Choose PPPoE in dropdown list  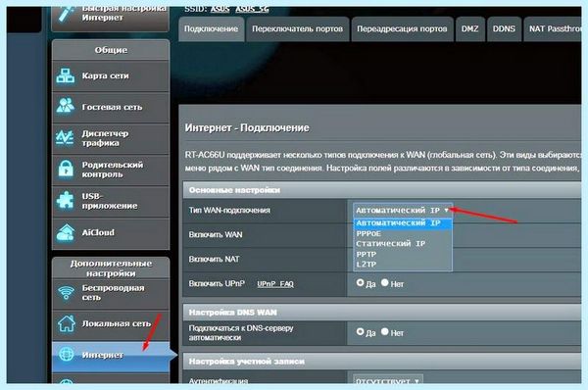coord(403,233)
